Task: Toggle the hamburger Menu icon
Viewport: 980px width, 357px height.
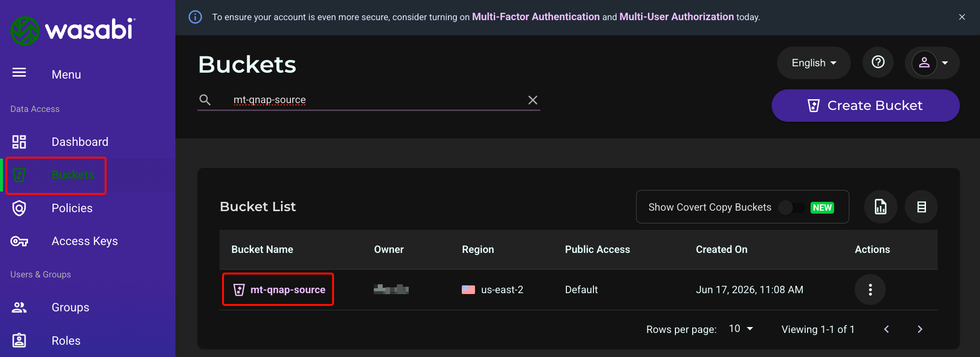Action: [x=19, y=73]
